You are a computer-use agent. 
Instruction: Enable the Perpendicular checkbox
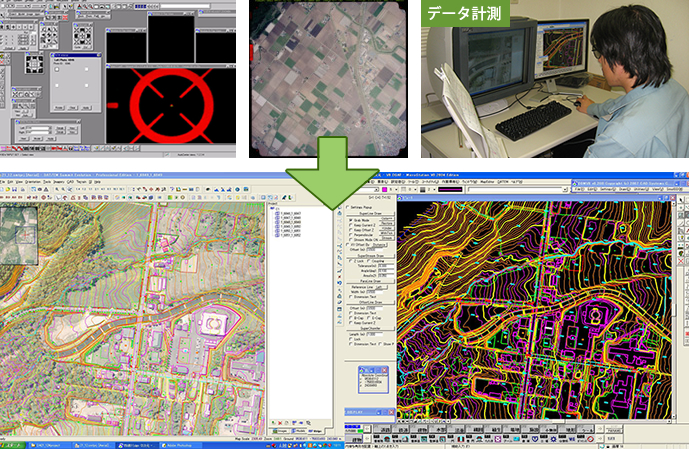pos(348,235)
